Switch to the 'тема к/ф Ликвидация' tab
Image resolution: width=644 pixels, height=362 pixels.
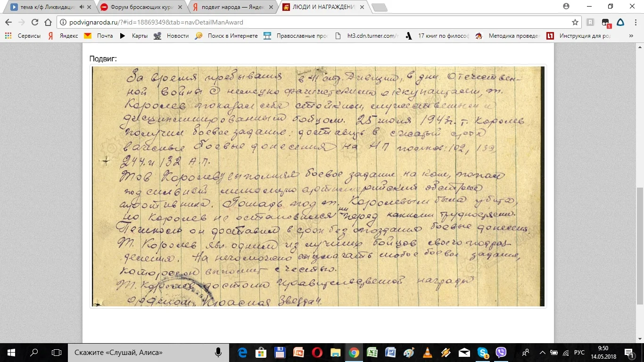pyautogui.click(x=49, y=7)
